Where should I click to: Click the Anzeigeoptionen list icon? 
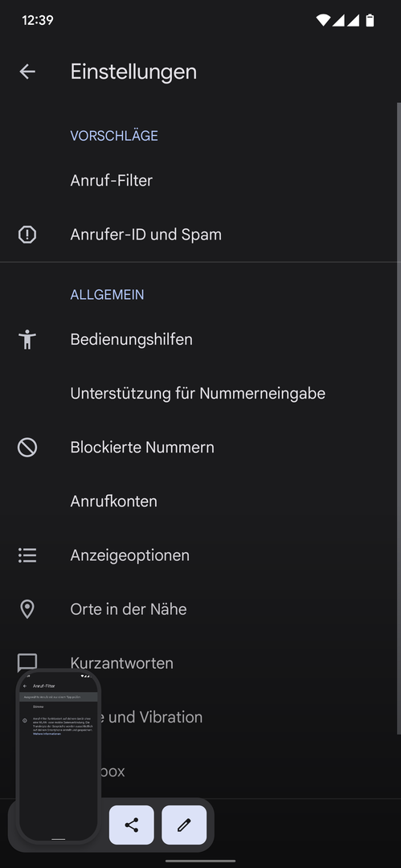[27, 555]
